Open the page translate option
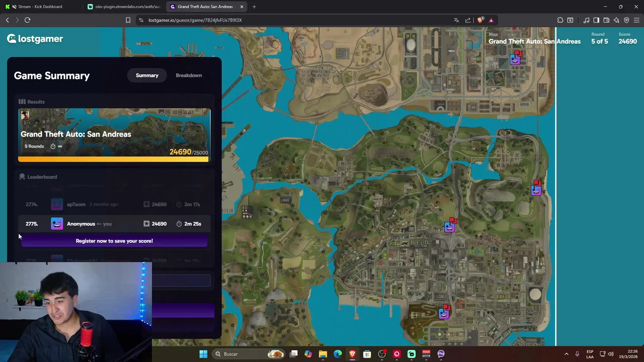 [x=456, y=20]
